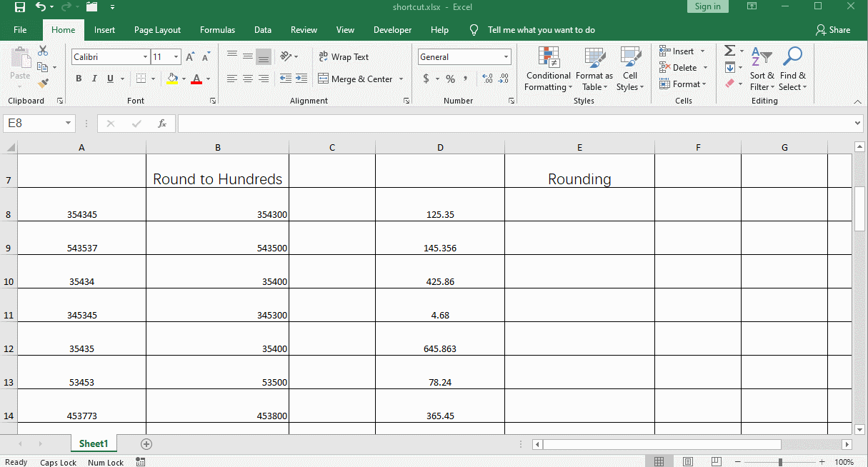Switch to the Formulas tab
The width and height of the screenshot is (868, 467).
(217, 30)
